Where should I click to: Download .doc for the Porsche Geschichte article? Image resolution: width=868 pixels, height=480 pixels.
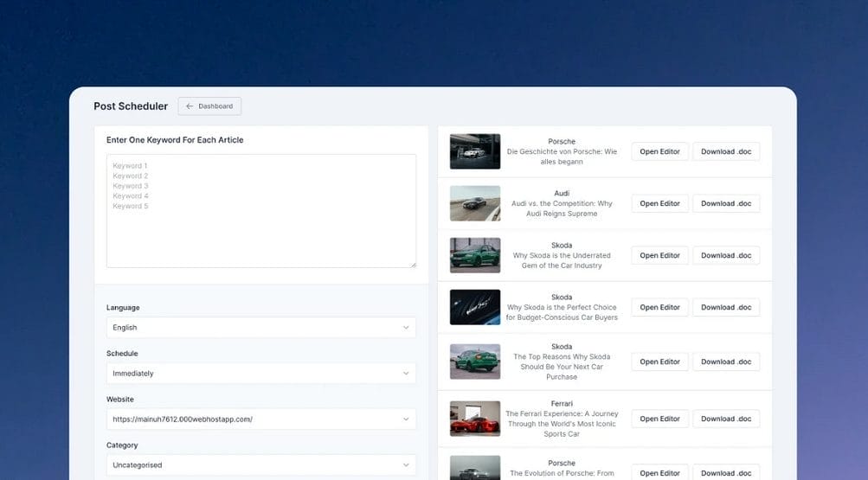[726, 151]
